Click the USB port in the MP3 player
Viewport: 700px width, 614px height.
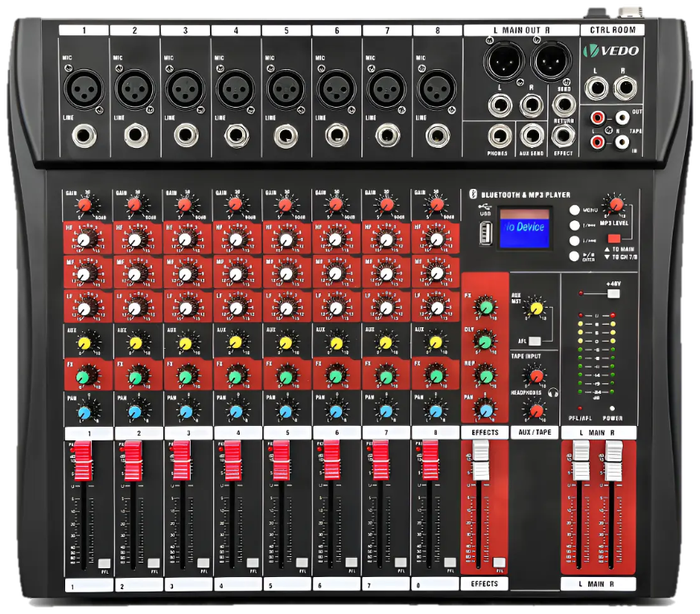coord(486,234)
